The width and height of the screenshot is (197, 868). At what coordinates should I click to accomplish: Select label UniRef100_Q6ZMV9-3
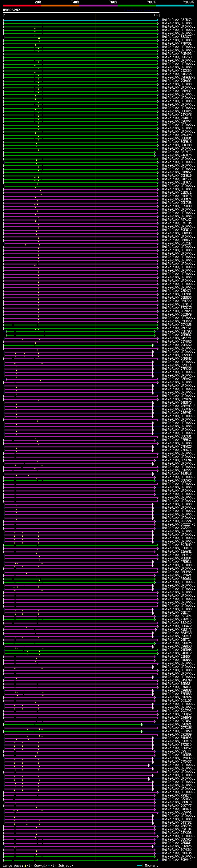pyautogui.click(x=179, y=311)
